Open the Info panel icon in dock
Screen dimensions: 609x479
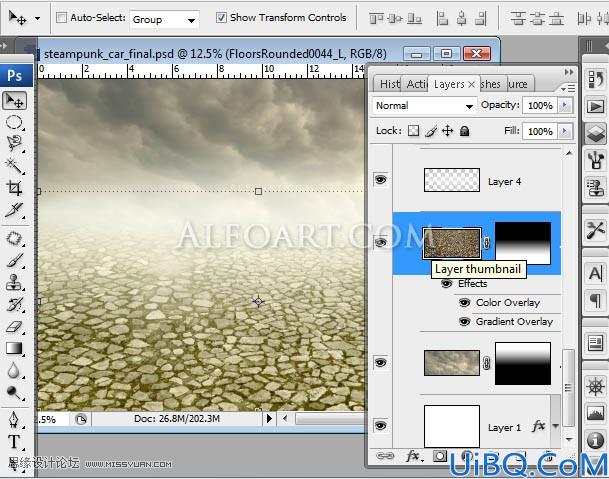595,440
